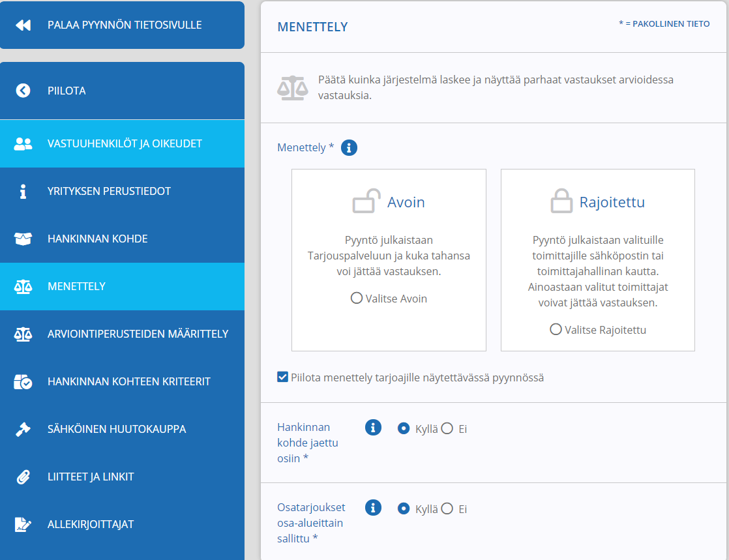Open info icon for Hankinnan kohde jaettu osiin
The width and height of the screenshot is (729, 560).
(373, 427)
